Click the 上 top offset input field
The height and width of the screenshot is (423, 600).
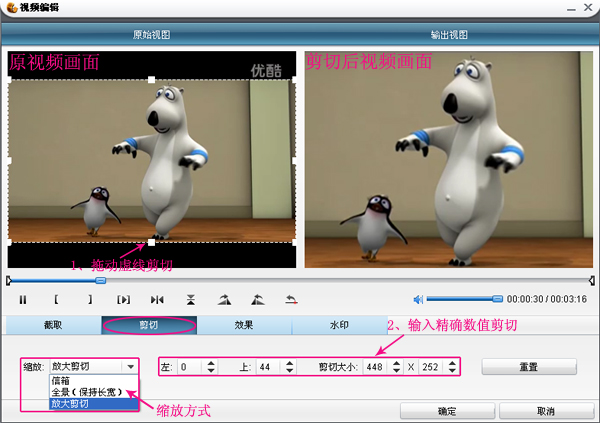point(270,367)
